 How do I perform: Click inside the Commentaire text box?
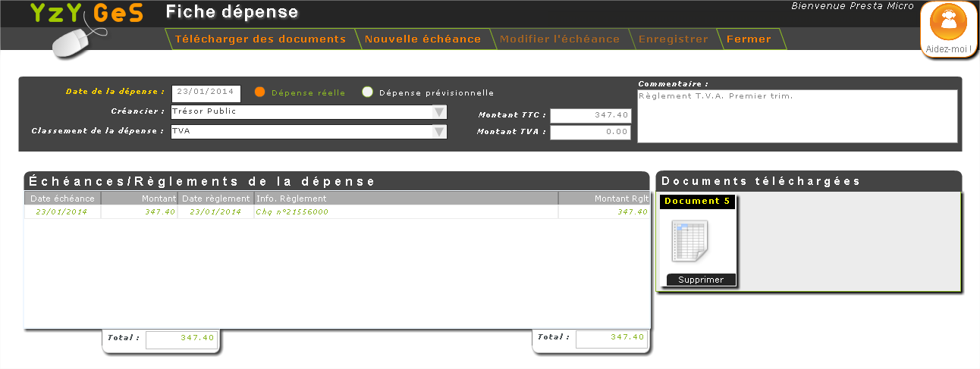[797, 116]
